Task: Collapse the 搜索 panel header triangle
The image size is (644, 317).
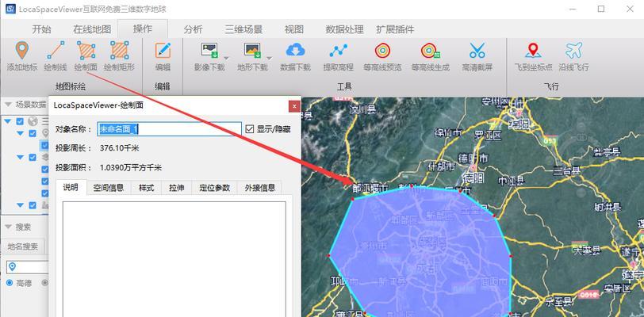Action: (8, 227)
